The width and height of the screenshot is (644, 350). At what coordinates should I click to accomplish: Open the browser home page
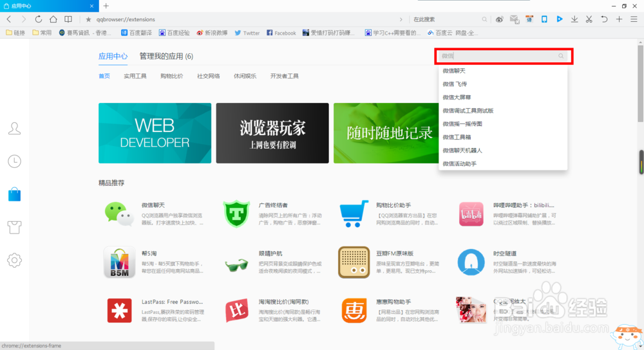[53, 19]
